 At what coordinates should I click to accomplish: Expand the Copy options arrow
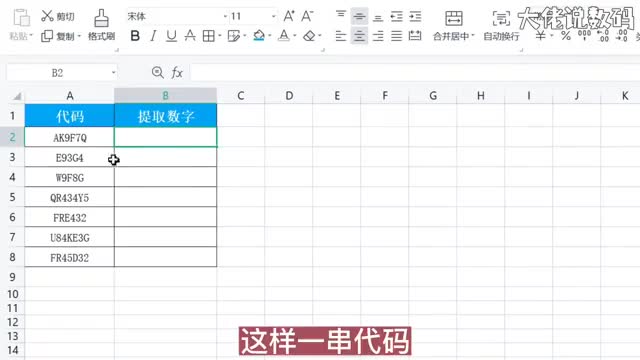pyautogui.click(x=79, y=36)
